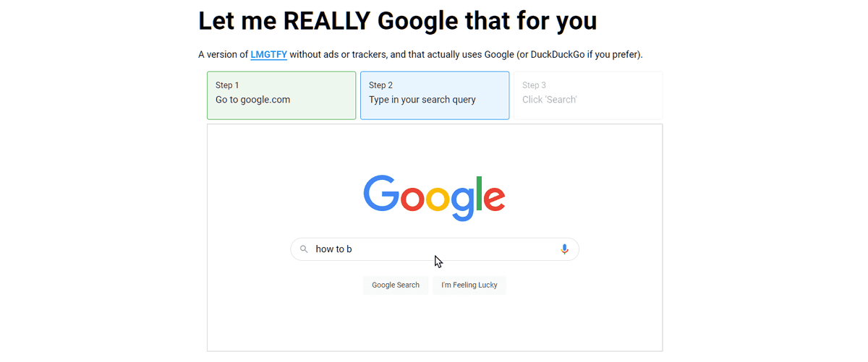Click the green 'l' in the Google logo
This screenshot has width=868, height=362.
(477, 193)
